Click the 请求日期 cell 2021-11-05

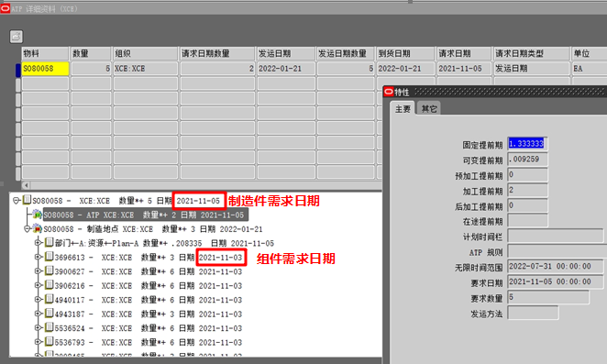464,69
